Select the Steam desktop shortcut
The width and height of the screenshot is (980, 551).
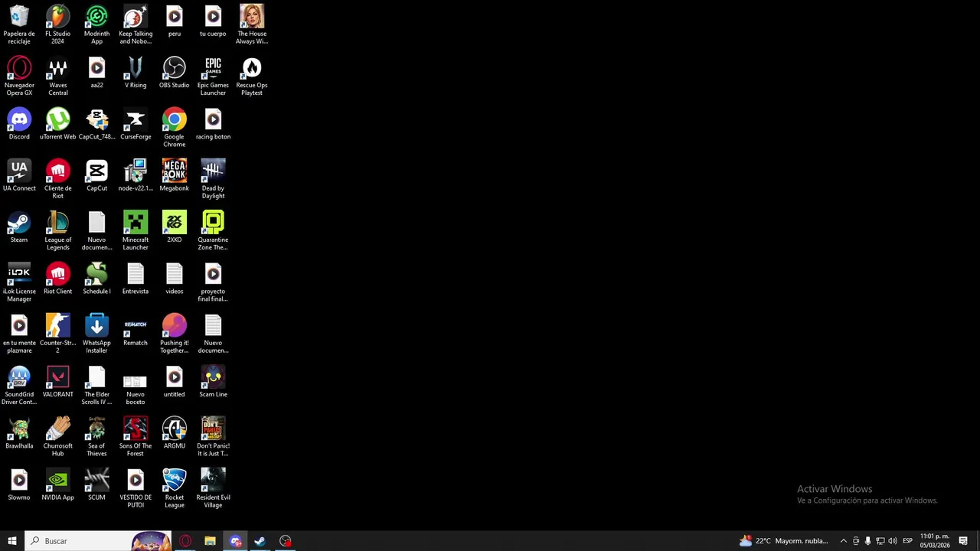click(19, 227)
